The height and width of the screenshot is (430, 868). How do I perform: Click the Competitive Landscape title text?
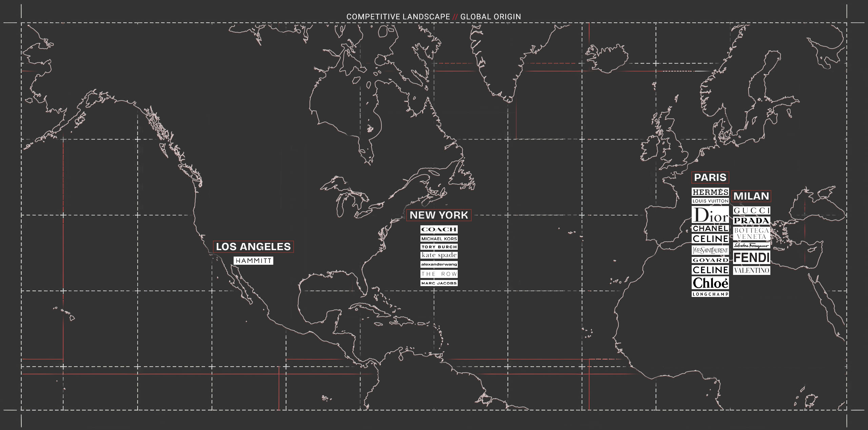pos(398,17)
